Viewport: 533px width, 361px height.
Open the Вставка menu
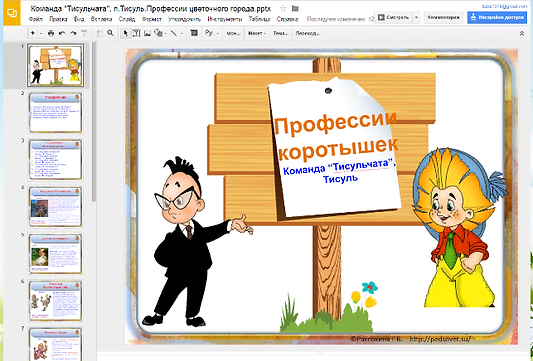[x=102, y=19]
